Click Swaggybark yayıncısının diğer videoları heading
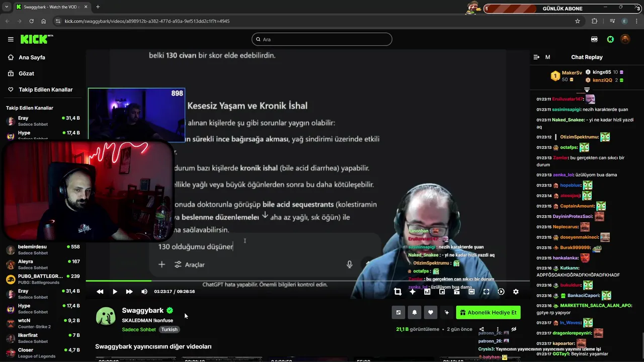 pyautogui.click(x=153, y=346)
